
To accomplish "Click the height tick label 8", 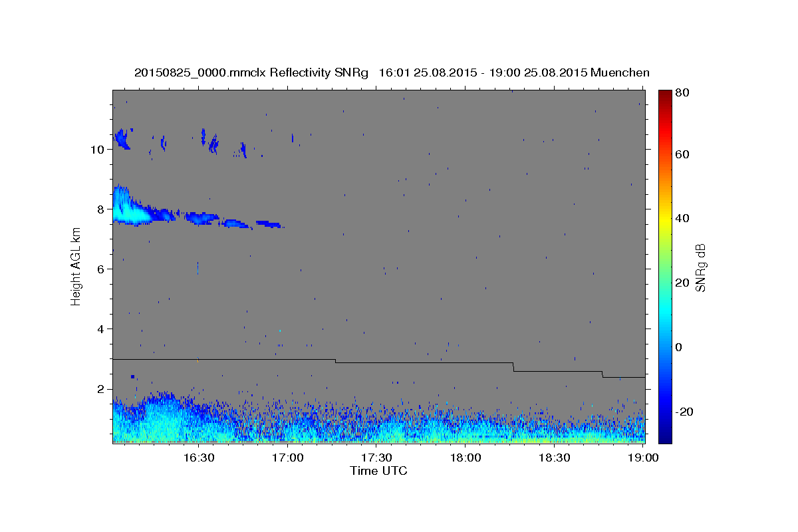I will tap(102, 209).
